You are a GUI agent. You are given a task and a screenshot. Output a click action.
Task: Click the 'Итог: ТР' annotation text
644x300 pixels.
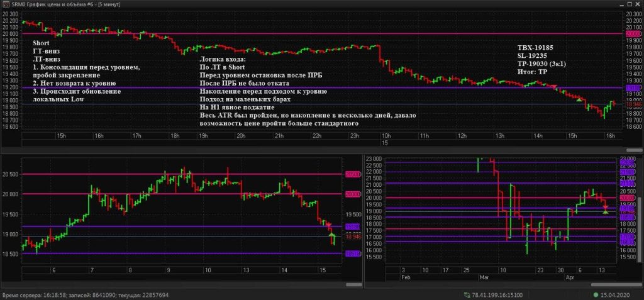coord(531,72)
